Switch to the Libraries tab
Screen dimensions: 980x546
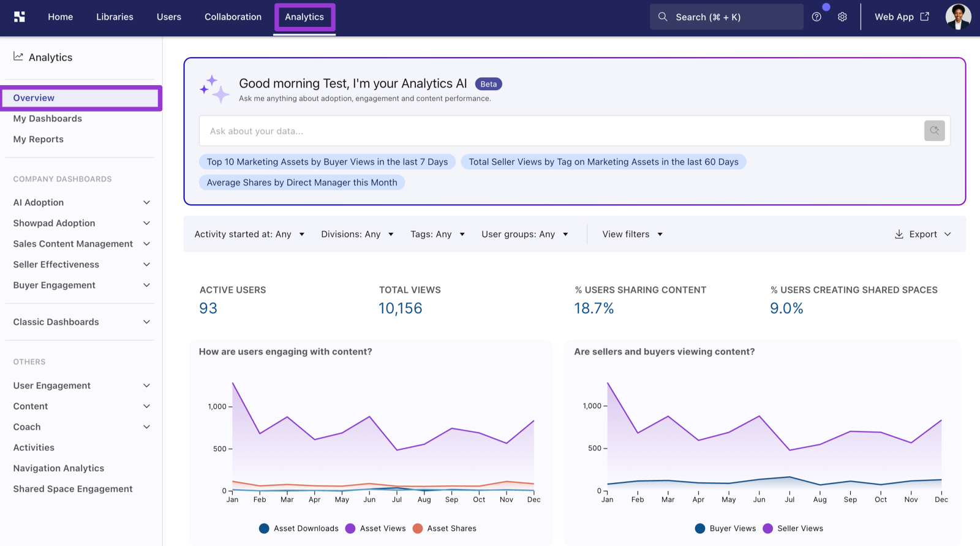(115, 17)
